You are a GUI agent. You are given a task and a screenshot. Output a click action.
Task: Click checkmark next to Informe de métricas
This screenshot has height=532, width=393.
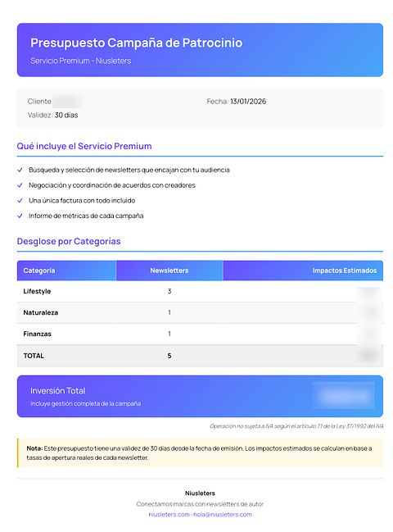click(x=20, y=216)
